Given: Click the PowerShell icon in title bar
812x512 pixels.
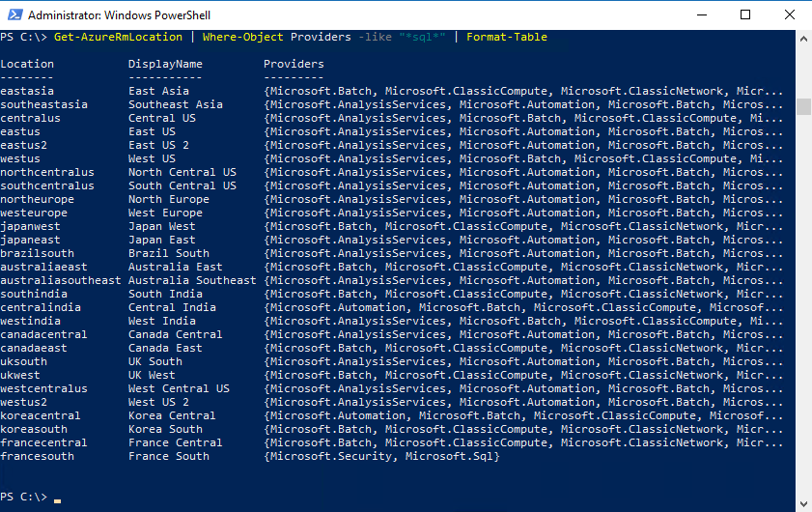Looking at the screenshot, I should click(14, 15).
